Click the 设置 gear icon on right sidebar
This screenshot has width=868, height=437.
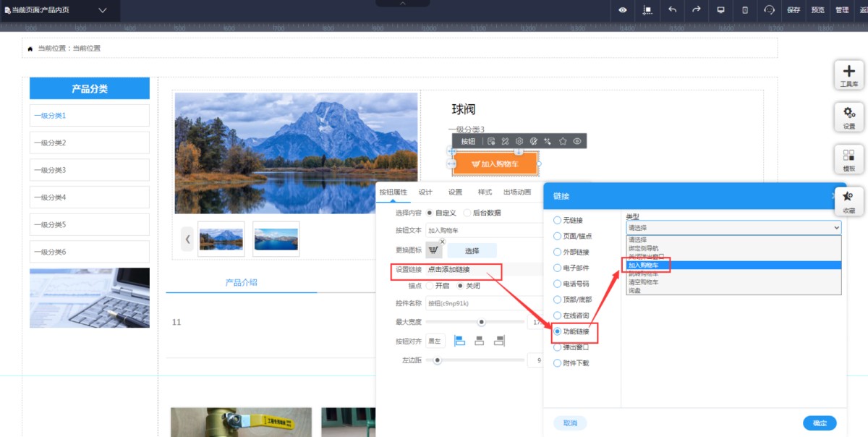848,116
